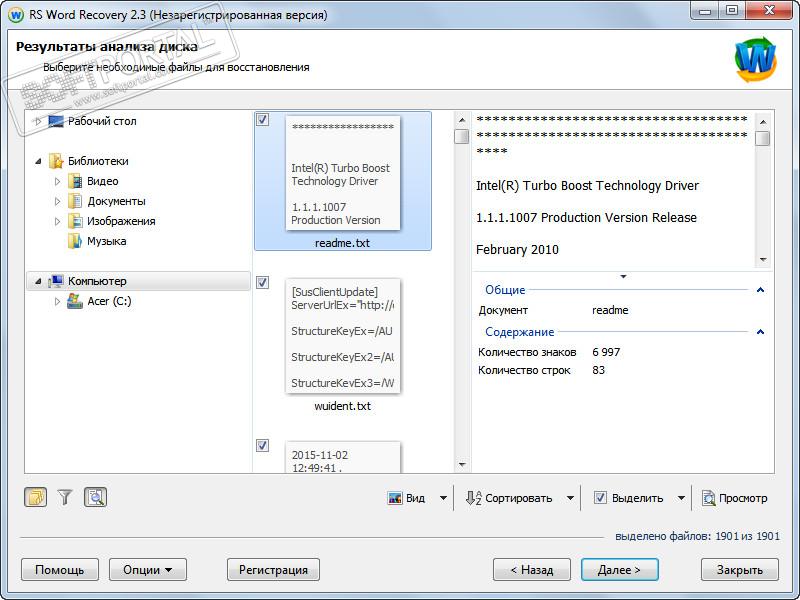Click the Сортировать sort icon

coord(473,498)
